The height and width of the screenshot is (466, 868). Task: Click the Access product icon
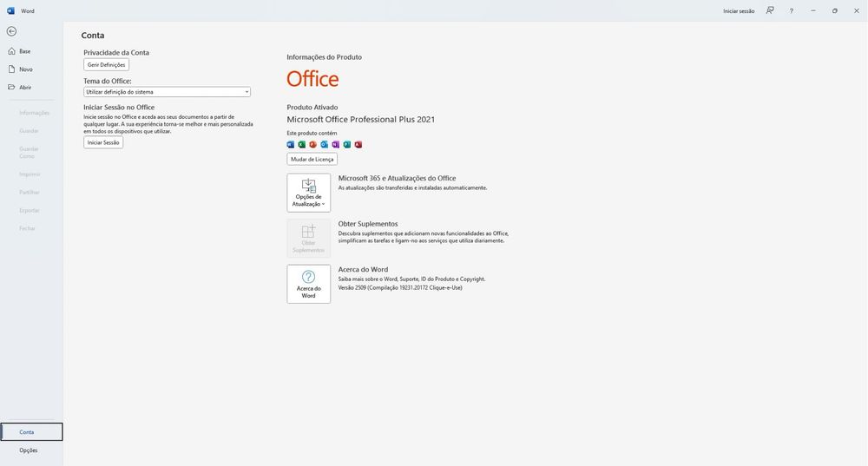[x=358, y=144]
